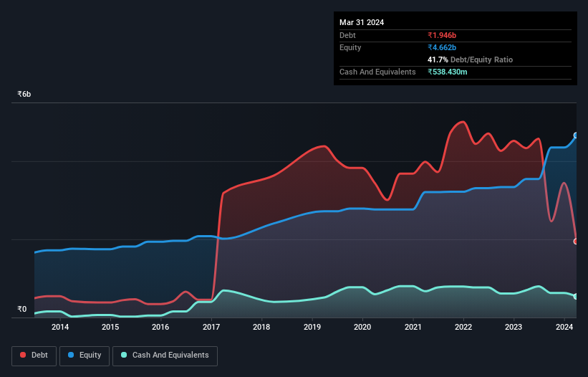Screen dimensions: 588x377
Task: Toggle Cash And Equivalents legend button
Action: pos(165,355)
